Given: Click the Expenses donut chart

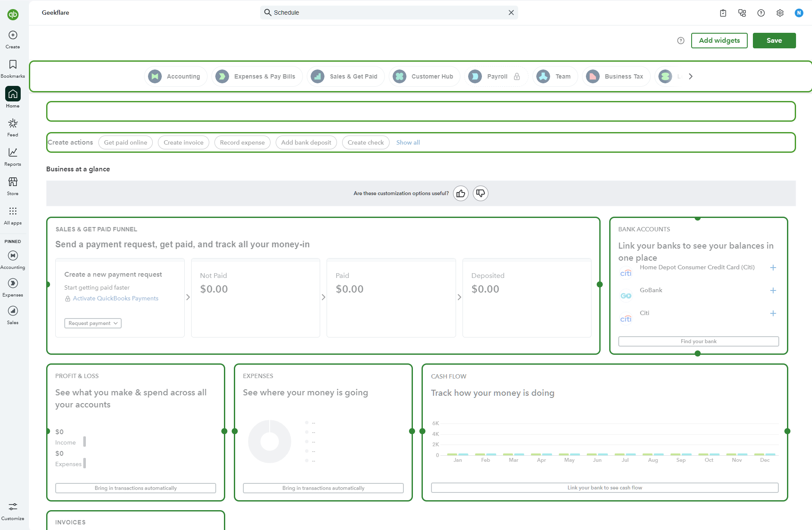Looking at the screenshot, I should [x=270, y=442].
